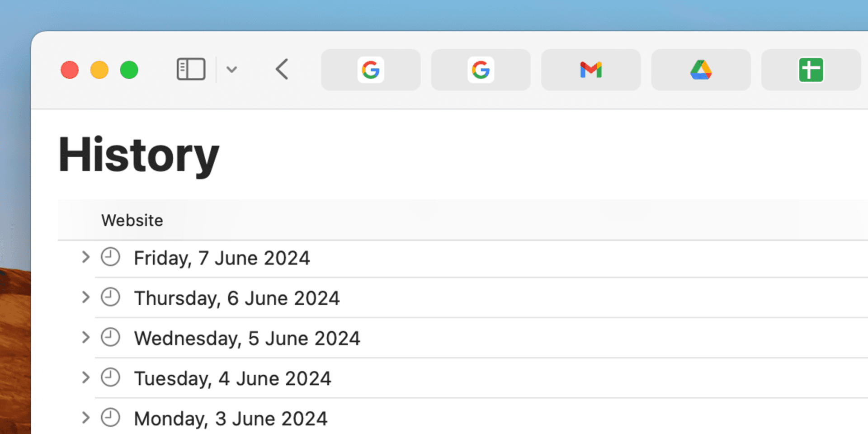The height and width of the screenshot is (434, 868).
Task: Click the clock icon beside Thursday, 6 June
Action: click(110, 297)
